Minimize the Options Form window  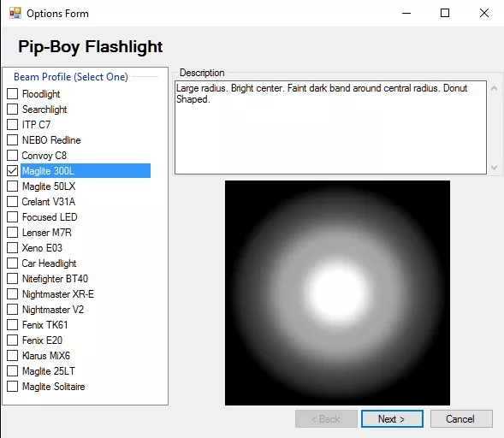click(x=406, y=13)
